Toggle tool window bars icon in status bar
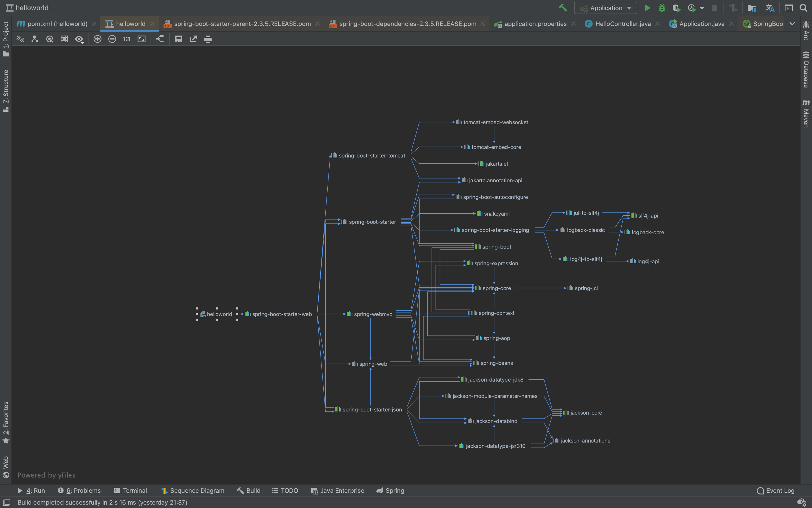812x508 pixels. [x=6, y=502]
